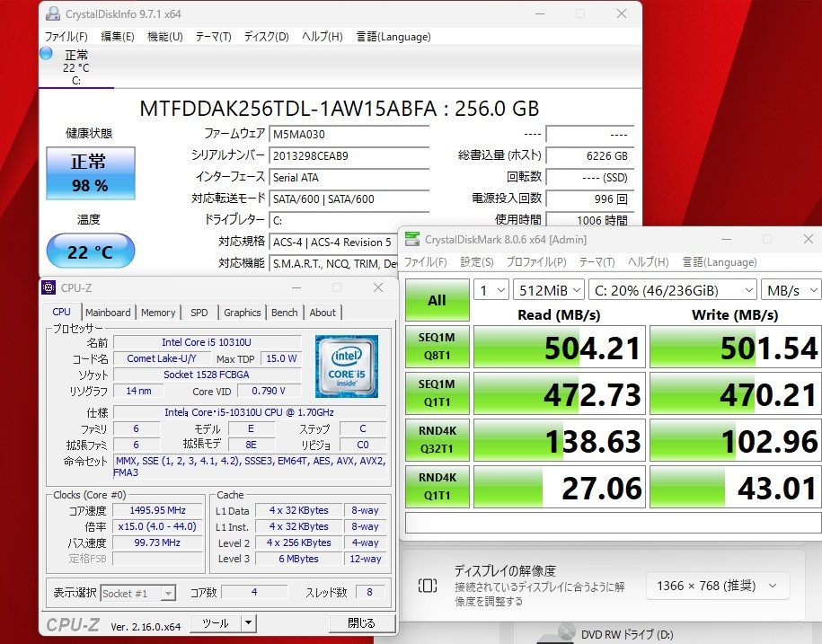Start the SEQ1M Q8T1 test
This screenshot has height=644, width=822.
point(437,347)
